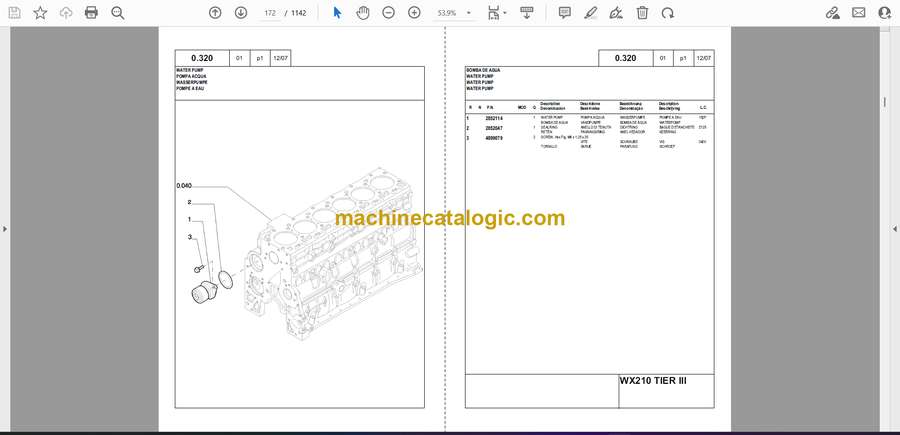Click callout number 2 in diagram
The height and width of the screenshot is (435, 900).
(189, 202)
